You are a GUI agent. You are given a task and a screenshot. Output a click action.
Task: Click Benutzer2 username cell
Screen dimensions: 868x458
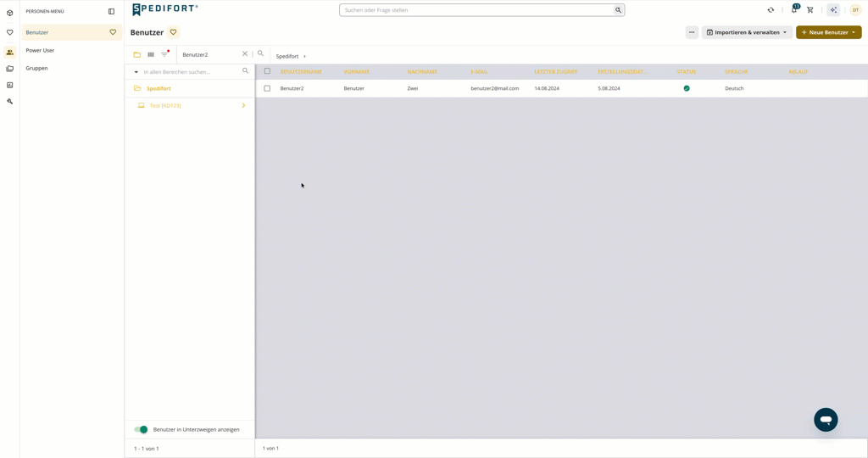[292, 88]
